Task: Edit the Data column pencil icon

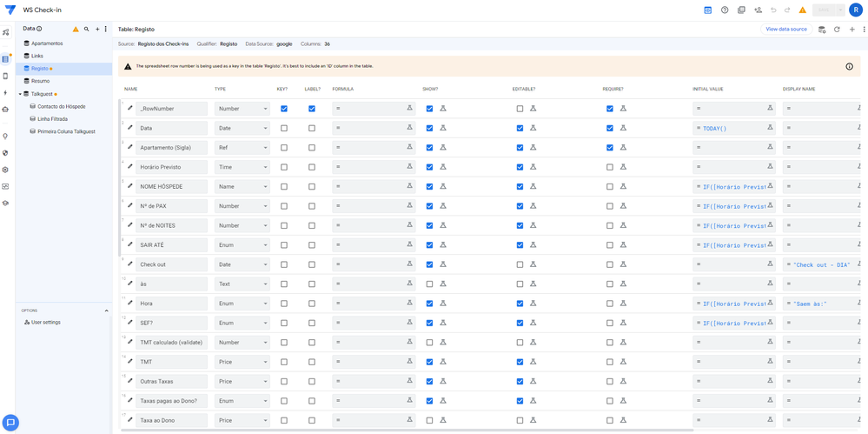Action: click(x=130, y=128)
